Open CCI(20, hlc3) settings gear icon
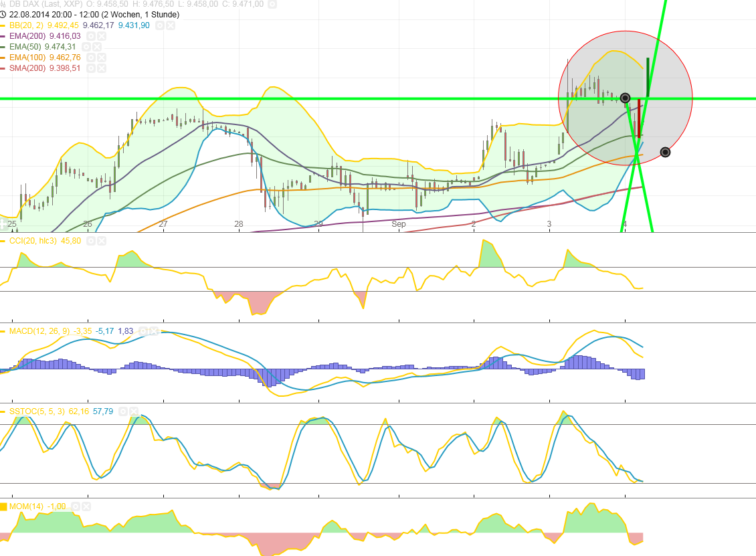 point(90,240)
